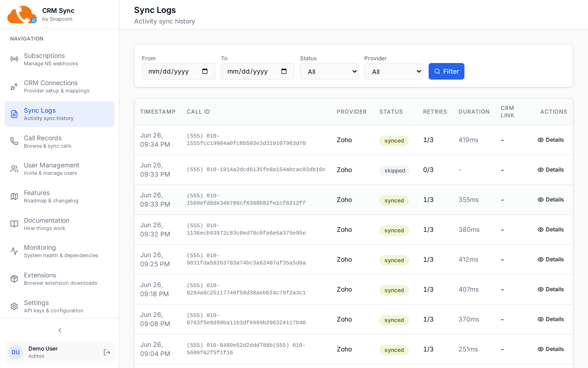Click the 407ms duration value

point(469,289)
